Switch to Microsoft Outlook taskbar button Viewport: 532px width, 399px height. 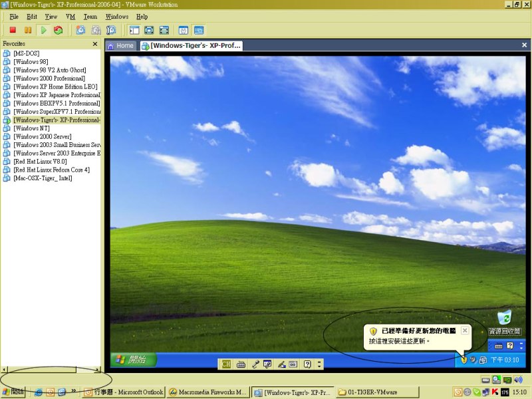pos(124,392)
